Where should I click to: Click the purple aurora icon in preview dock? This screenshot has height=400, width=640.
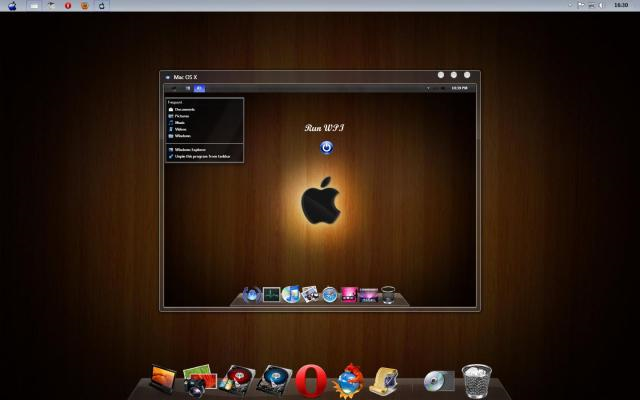[x=368, y=295]
